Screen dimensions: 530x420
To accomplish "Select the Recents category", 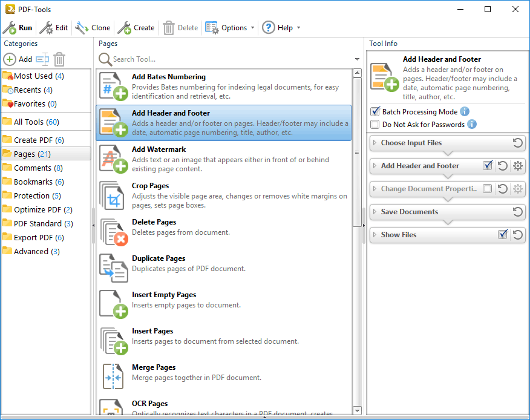I will pyautogui.click(x=46, y=90).
